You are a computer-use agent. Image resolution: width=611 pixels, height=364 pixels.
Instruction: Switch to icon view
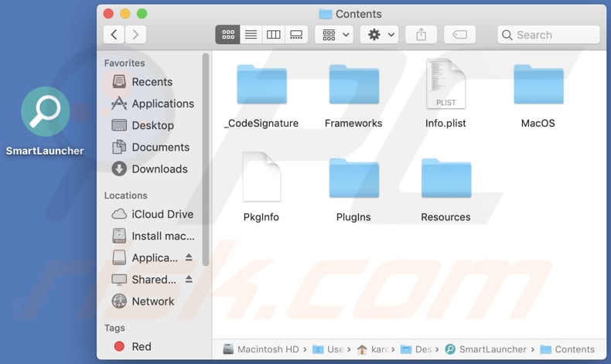click(227, 35)
